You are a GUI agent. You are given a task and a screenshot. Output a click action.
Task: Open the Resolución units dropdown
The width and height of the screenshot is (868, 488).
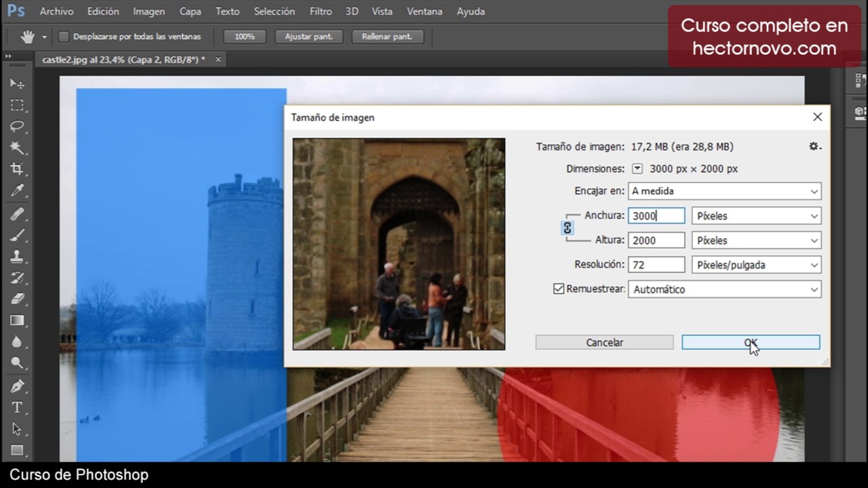[x=756, y=265]
